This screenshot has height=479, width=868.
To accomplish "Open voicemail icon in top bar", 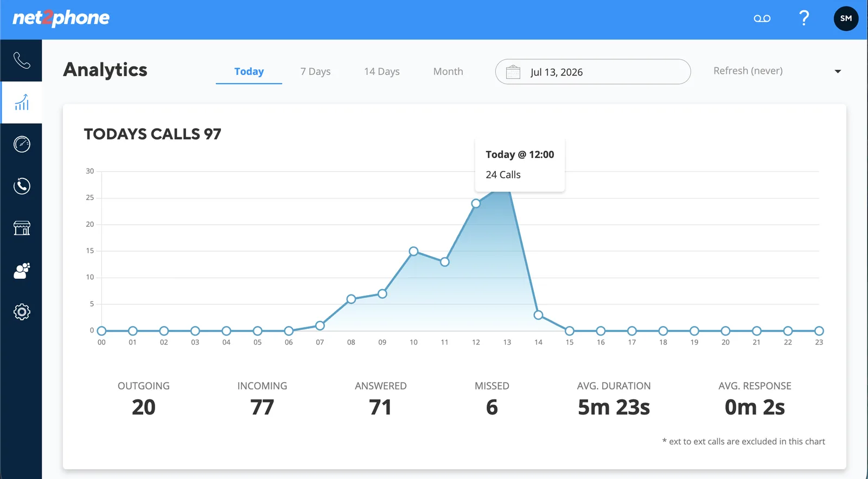I will [x=762, y=18].
